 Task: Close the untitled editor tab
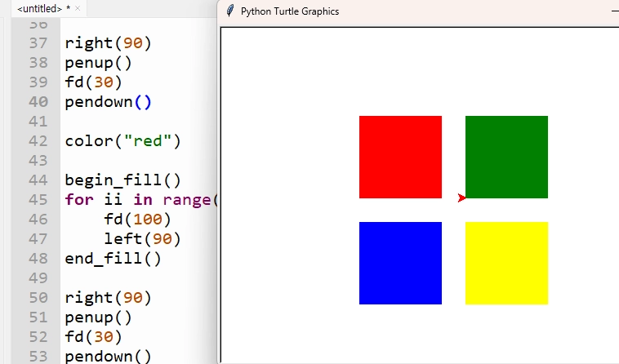[x=78, y=8]
